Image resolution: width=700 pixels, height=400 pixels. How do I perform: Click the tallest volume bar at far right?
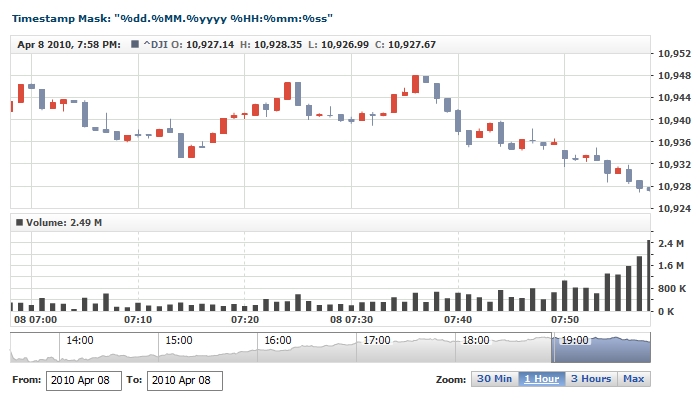coord(649,276)
